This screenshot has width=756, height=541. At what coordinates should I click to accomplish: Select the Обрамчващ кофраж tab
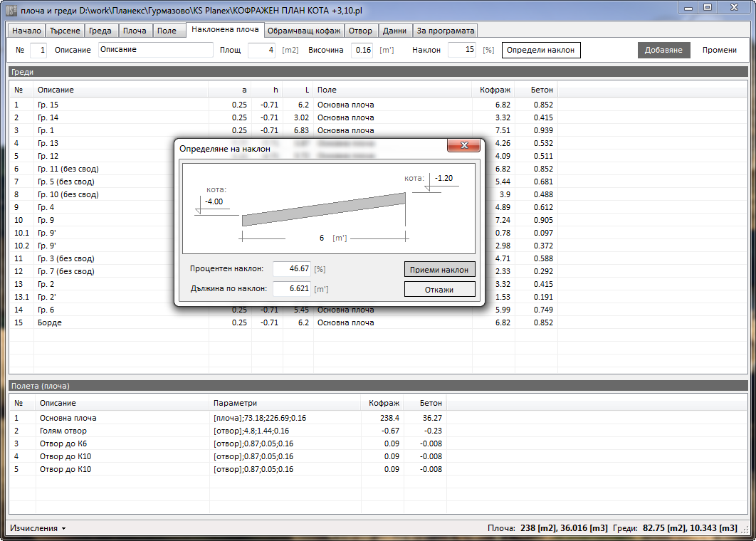pos(304,31)
